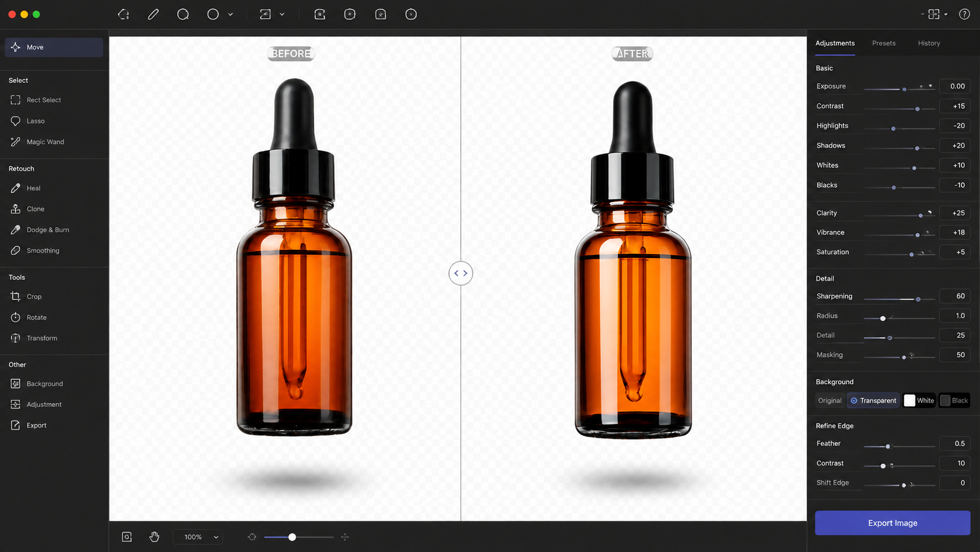Click the image frame icon in top toolbar
Image resolution: width=980 pixels, height=552 pixels.
pos(266,14)
